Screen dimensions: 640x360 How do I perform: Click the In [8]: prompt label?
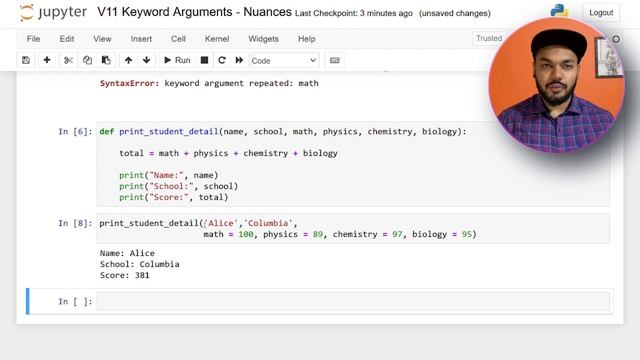tap(75, 223)
